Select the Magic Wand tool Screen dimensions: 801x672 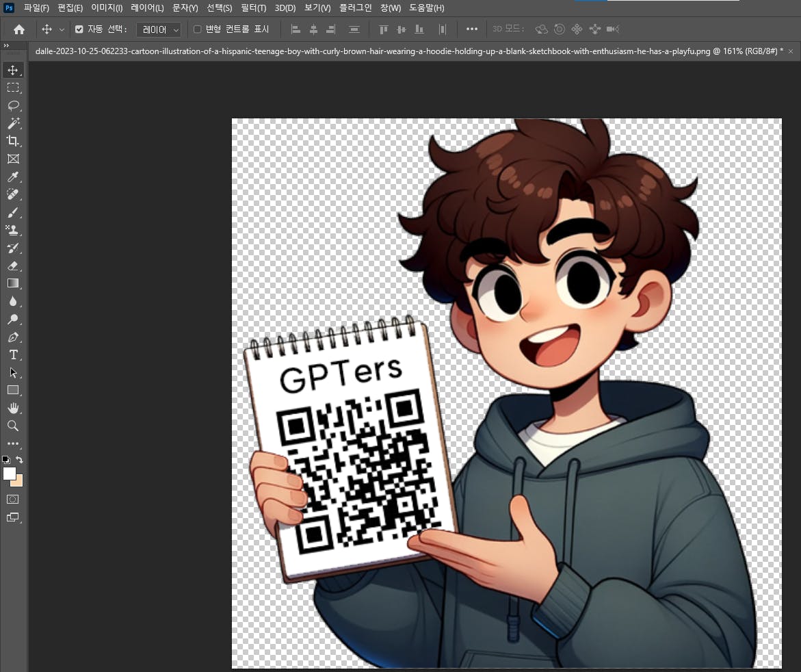coord(13,123)
